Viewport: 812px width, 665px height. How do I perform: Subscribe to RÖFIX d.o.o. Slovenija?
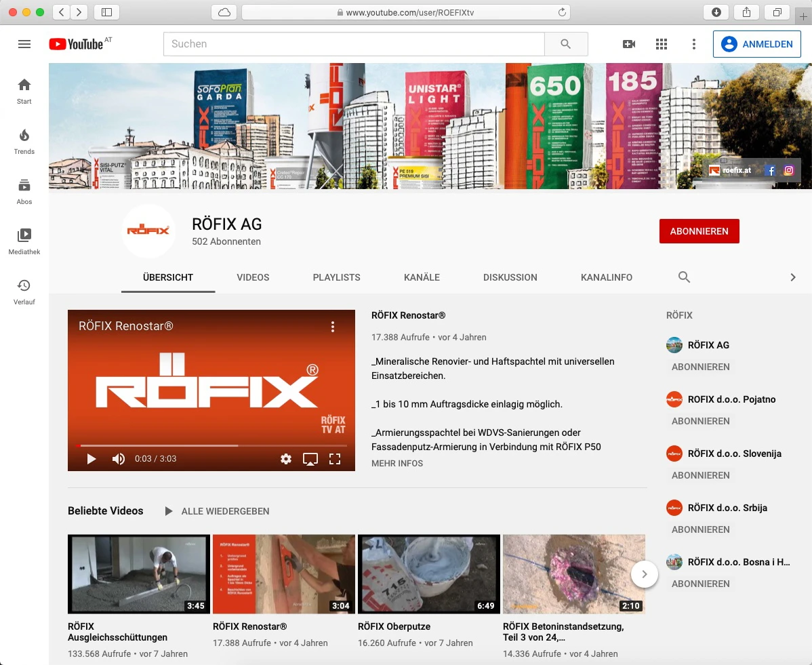pyautogui.click(x=701, y=475)
